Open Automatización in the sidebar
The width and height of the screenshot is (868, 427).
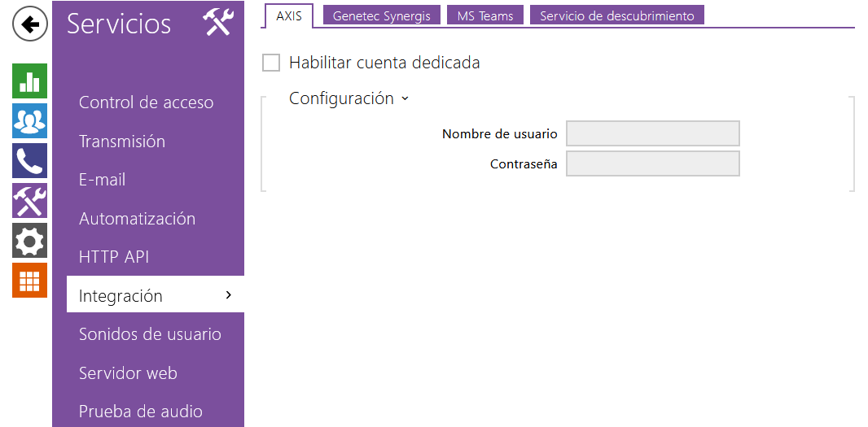pyautogui.click(x=137, y=219)
